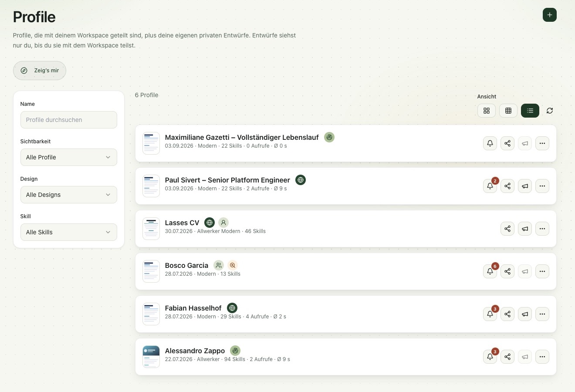
Task: Open 'Paul Sivert – Senior Platform Engineer'
Action: pyautogui.click(x=227, y=180)
